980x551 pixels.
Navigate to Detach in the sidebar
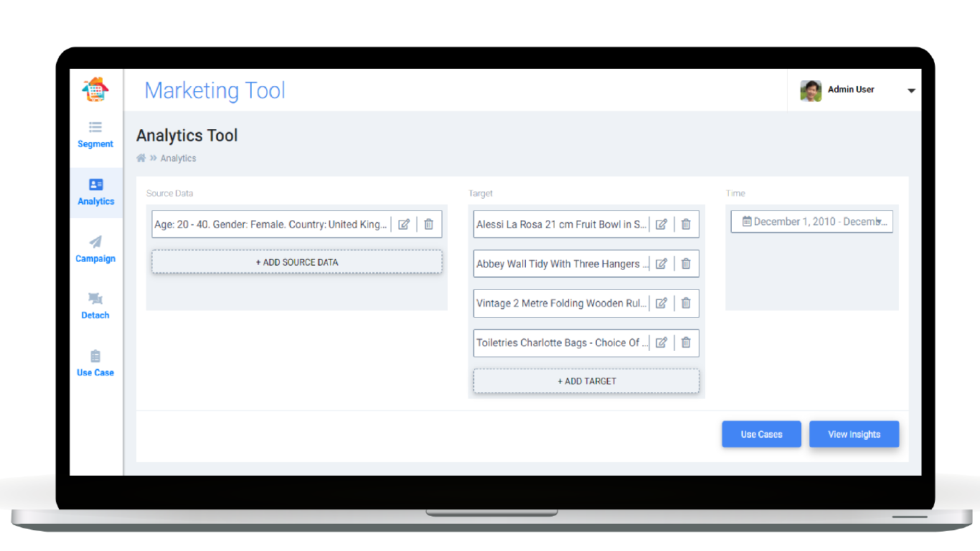click(95, 316)
